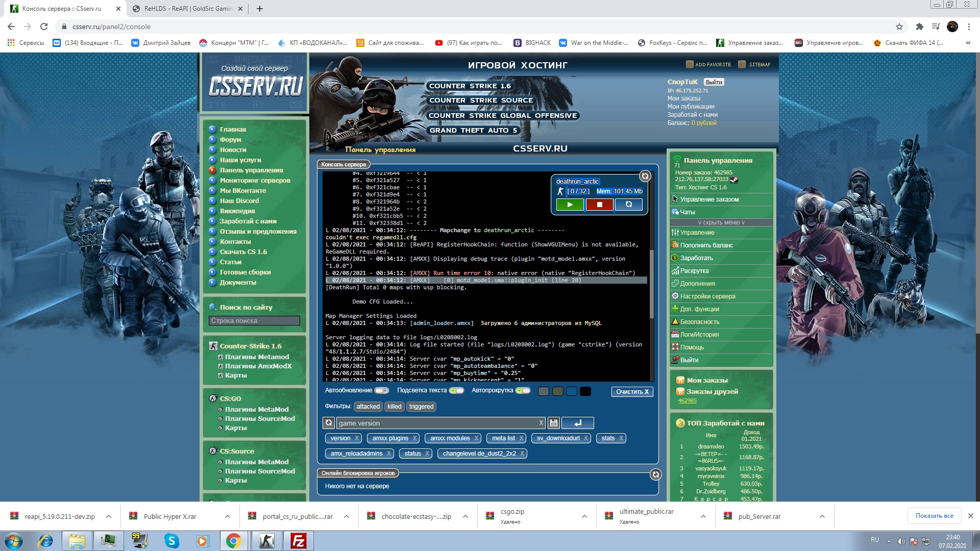
Task: Collapse the menu via 'скрыть меню' bar
Action: pyautogui.click(x=721, y=222)
